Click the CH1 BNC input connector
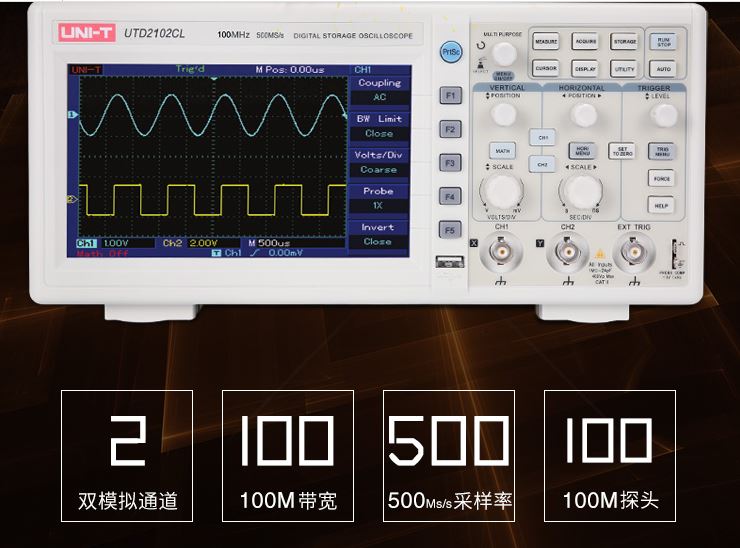This screenshot has height=548, width=740. tap(501, 252)
